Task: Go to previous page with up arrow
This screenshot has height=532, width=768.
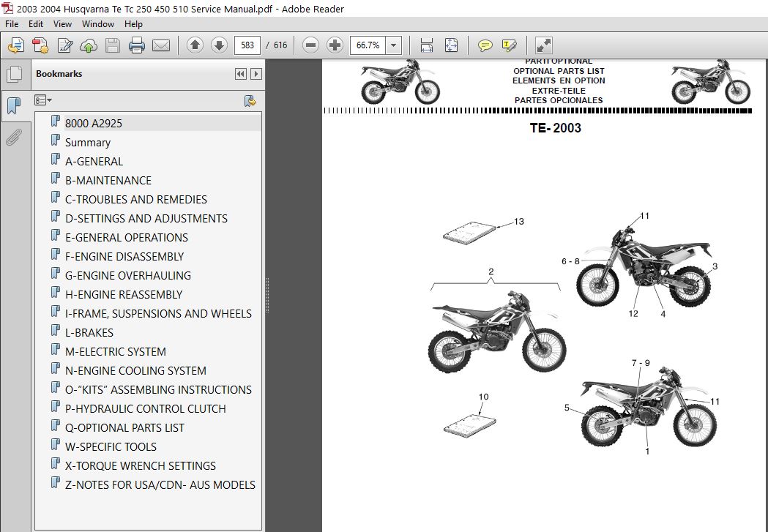Action: point(195,45)
